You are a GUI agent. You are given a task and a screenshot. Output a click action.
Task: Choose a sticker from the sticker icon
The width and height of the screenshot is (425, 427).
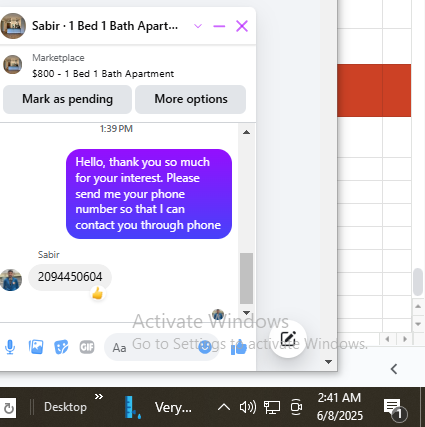[61, 347]
